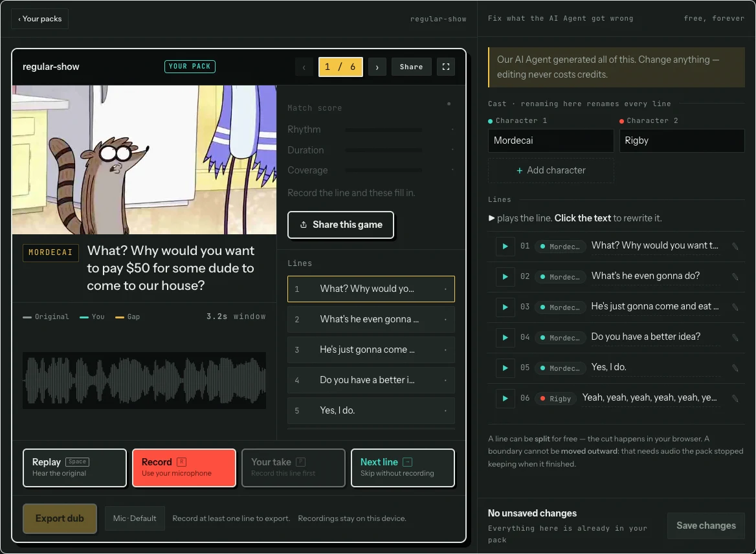Click edit pencil icon for line 01

coord(735,247)
